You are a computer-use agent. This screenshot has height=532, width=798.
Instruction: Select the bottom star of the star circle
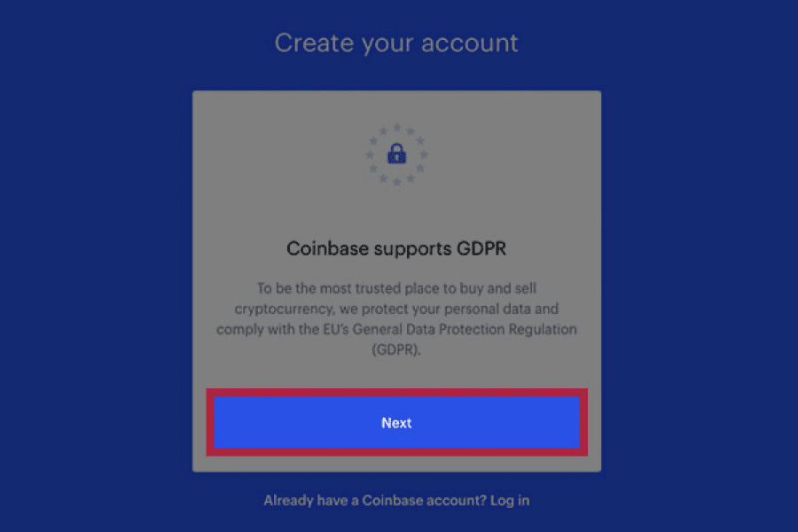click(x=397, y=182)
